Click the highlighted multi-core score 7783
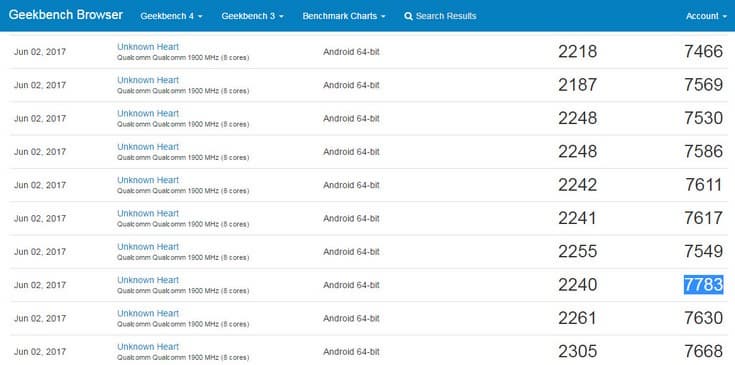This screenshot has width=735, height=365. pyautogui.click(x=703, y=284)
